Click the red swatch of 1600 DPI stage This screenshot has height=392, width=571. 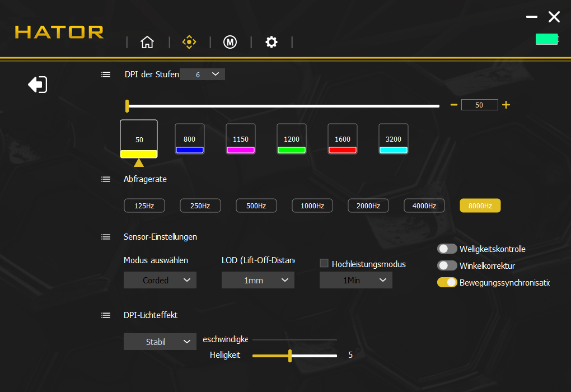tap(342, 150)
